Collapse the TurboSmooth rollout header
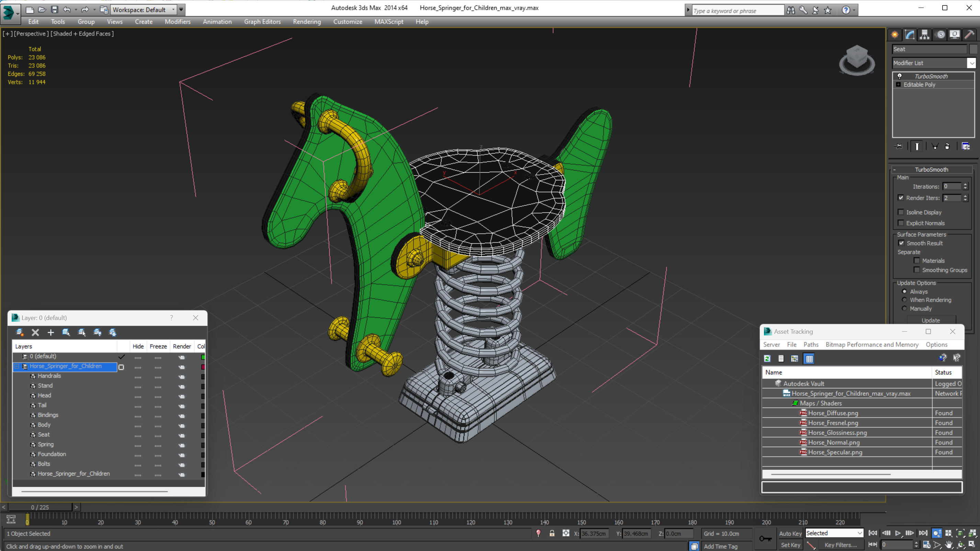 [x=931, y=170]
